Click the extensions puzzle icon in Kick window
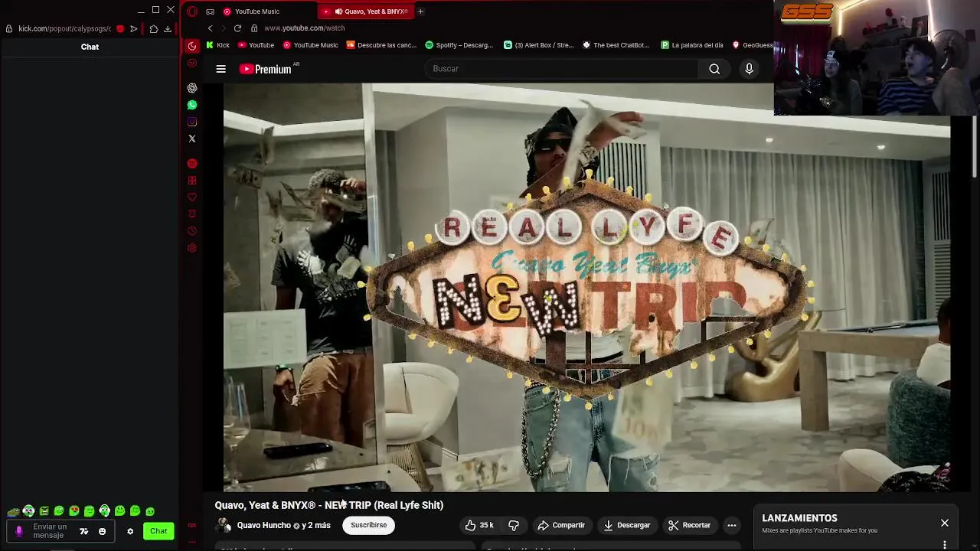 (154, 29)
